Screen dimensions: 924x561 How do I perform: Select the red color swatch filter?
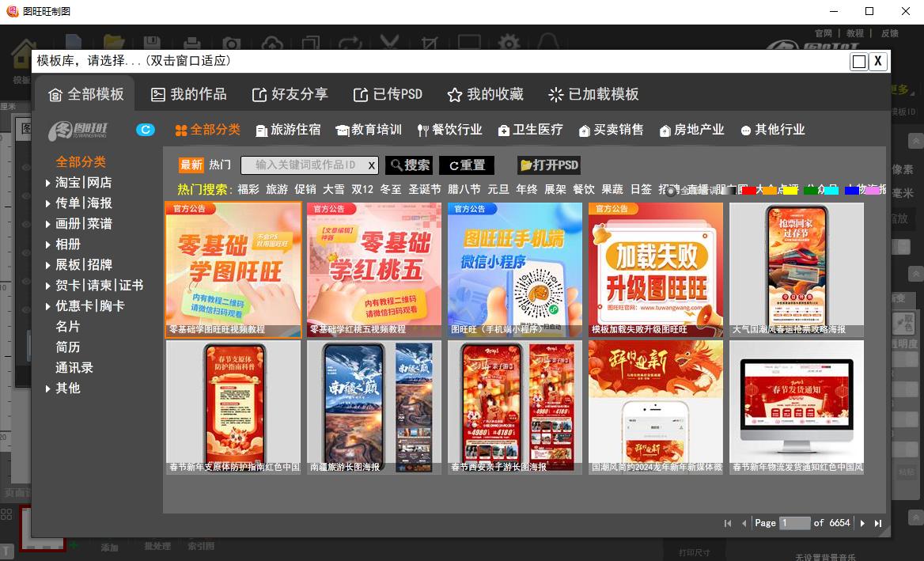click(x=748, y=190)
